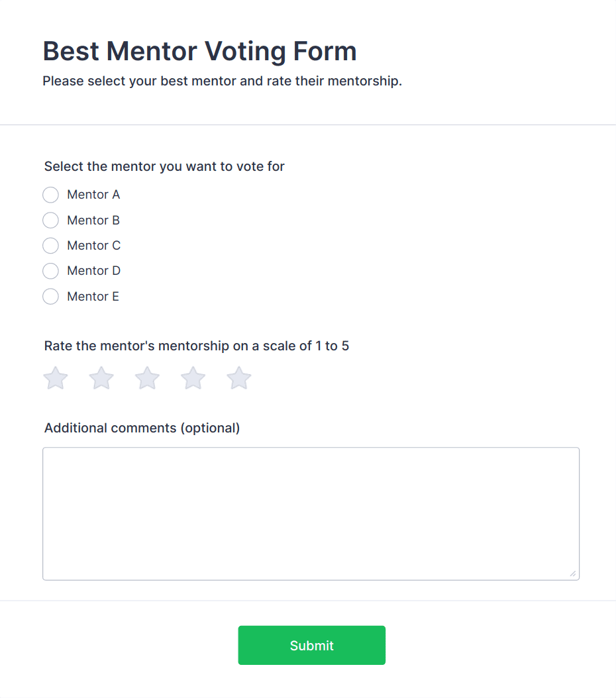
Task: Click the 'Best Mentor Voting Form' heading
Action: click(199, 51)
